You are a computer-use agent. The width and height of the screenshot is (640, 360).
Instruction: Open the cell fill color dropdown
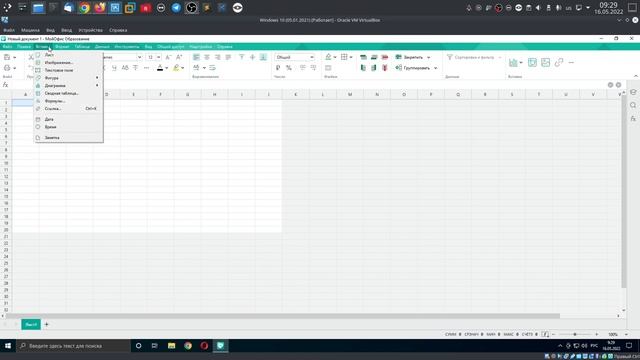334,57
